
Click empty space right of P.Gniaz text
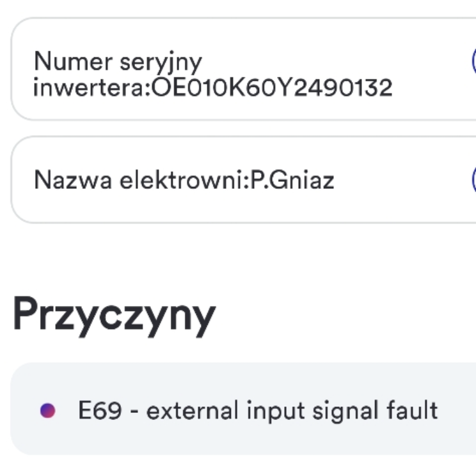[401, 180]
